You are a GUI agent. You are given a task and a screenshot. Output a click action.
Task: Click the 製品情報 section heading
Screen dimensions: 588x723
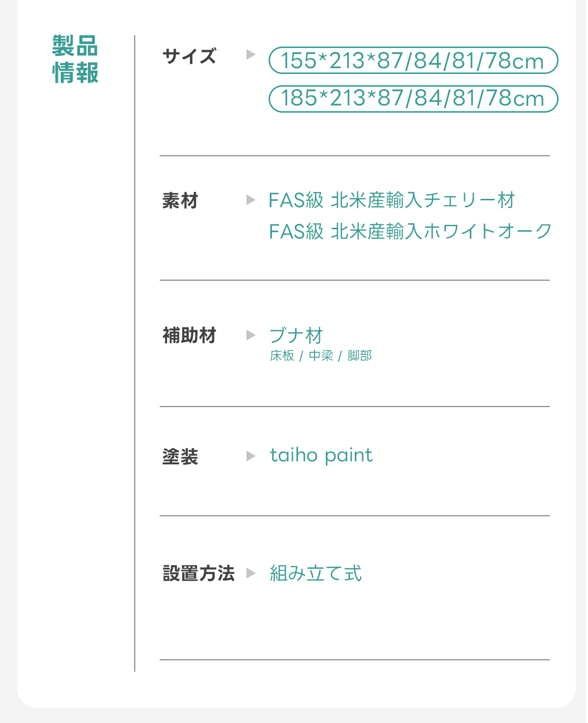point(75,59)
